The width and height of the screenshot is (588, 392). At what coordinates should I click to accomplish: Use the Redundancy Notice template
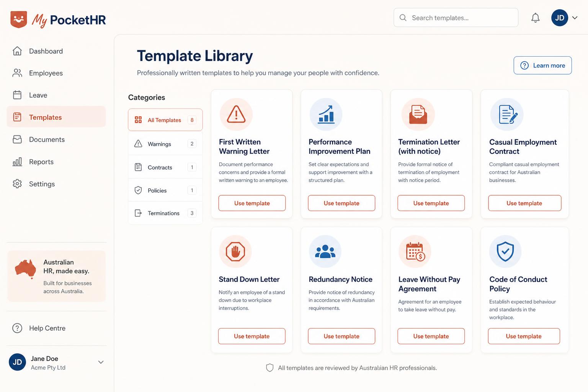[x=341, y=336]
